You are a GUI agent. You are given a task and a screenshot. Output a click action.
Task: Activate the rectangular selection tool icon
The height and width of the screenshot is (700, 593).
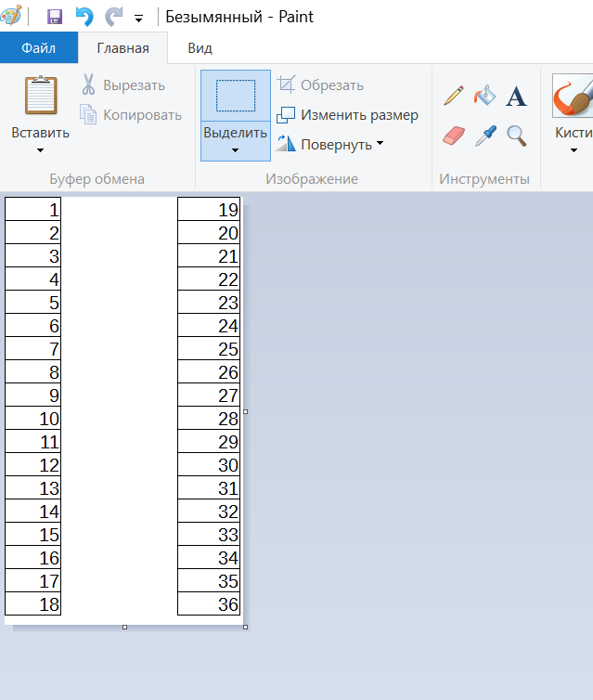coord(236,95)
